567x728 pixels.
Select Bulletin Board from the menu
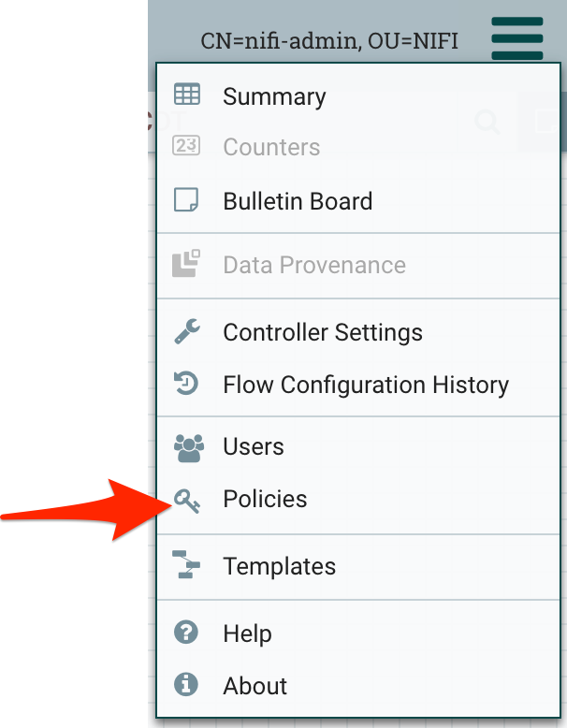298,201
